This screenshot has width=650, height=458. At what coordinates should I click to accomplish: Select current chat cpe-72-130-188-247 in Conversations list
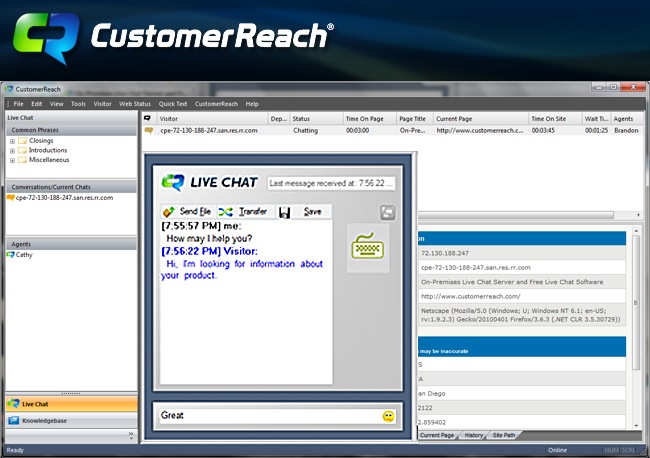point(64,198)
